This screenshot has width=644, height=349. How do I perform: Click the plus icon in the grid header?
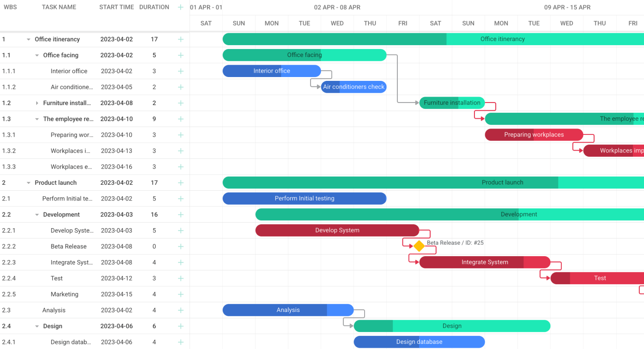[181, 7]
